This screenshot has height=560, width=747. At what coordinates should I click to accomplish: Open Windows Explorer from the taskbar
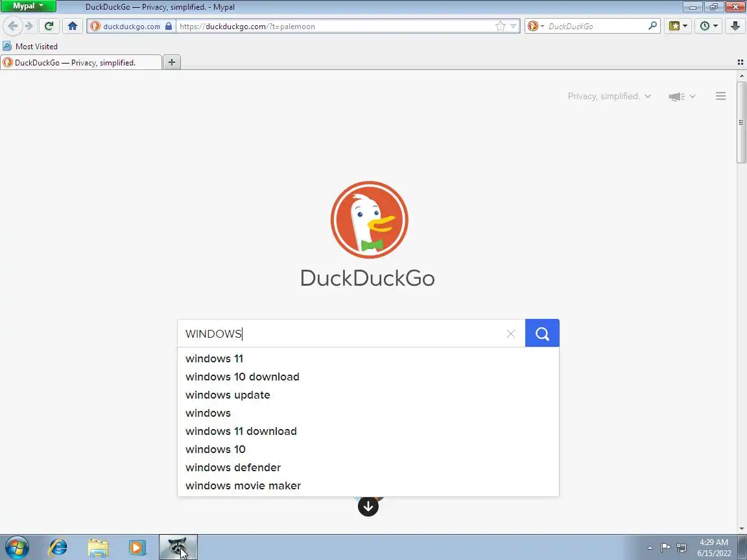pyautogui.click(x=98, y=548)
